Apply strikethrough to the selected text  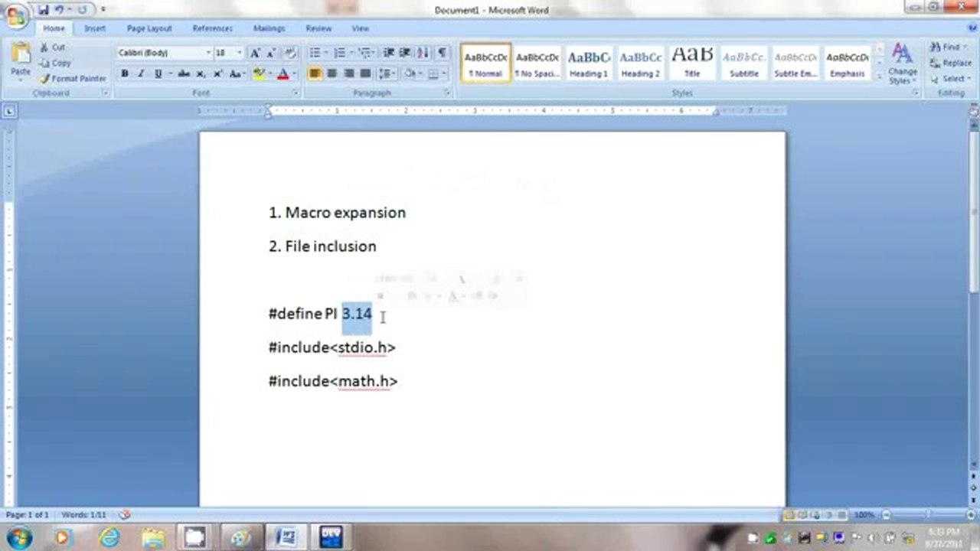point(183,74)
